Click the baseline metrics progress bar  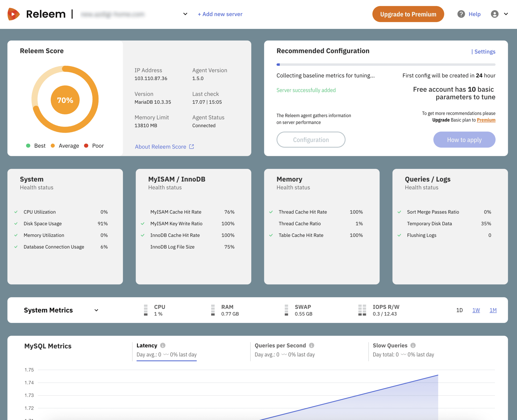point(386,65)
